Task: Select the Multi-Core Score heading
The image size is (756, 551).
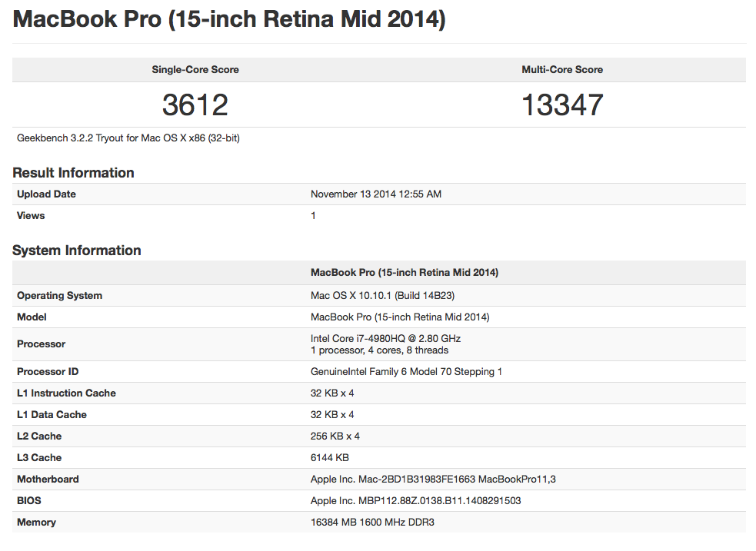Action: [562, 69]
